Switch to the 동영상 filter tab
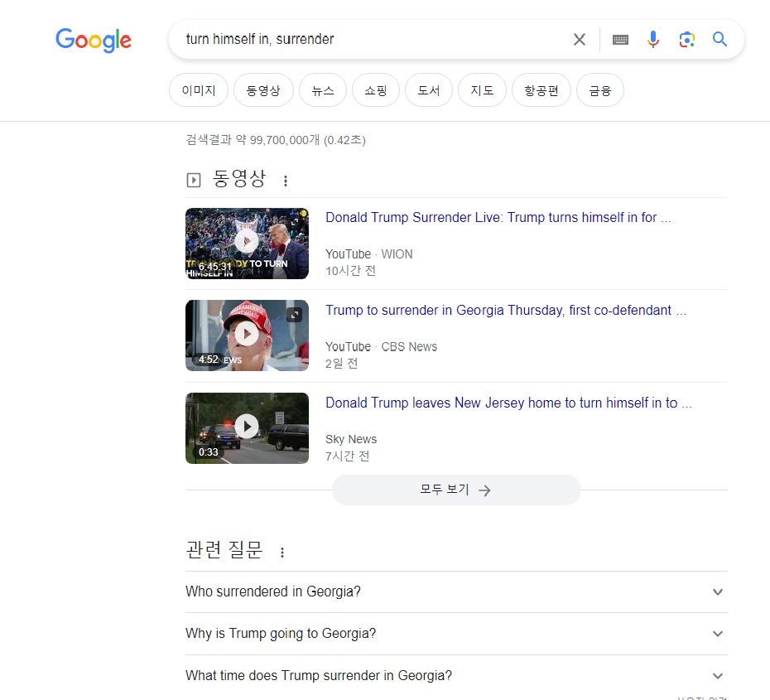Screen dimensions: 770x700 click(263, 90)
